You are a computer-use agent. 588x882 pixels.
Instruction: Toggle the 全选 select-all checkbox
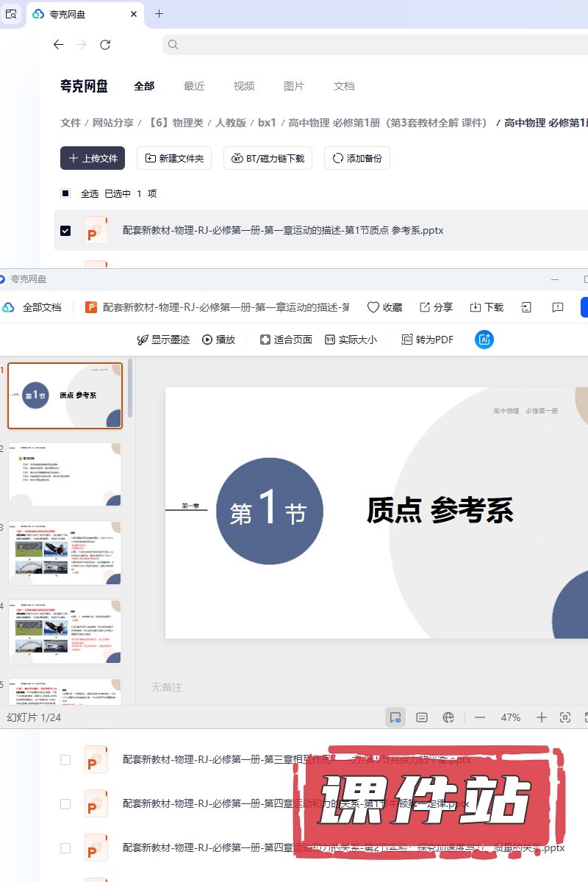click(65, 193)
